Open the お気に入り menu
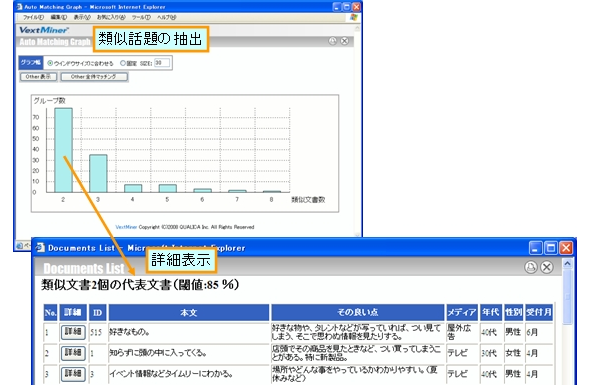Viewport: 590px width, 385px height. point(111,17)
